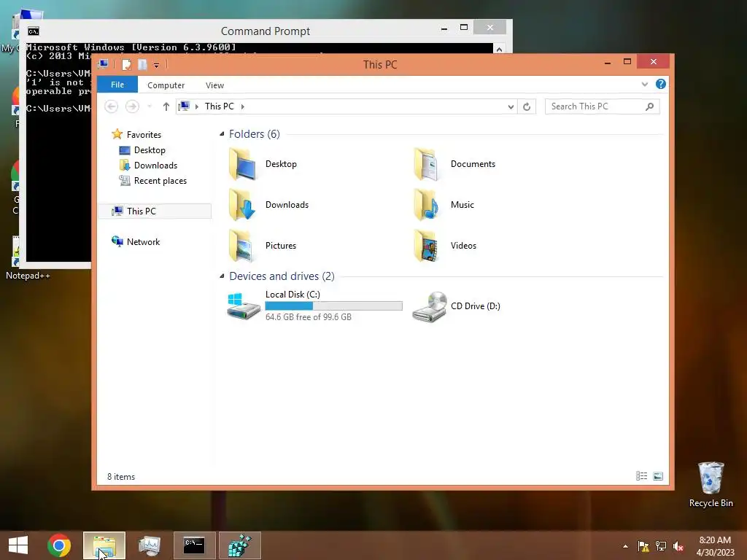The width and height of the screenshot is (747, 560).
Task: Open address bar history dropdown
Action: (x=511, y=106)
